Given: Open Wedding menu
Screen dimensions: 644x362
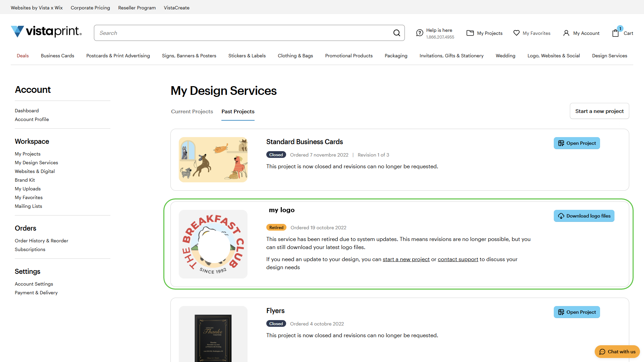Looking at the screenshot, I should [505, 56].
